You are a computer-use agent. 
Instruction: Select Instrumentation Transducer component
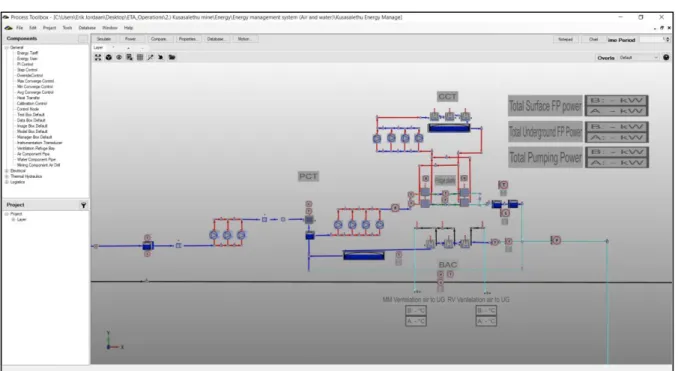tap(39, 143)
